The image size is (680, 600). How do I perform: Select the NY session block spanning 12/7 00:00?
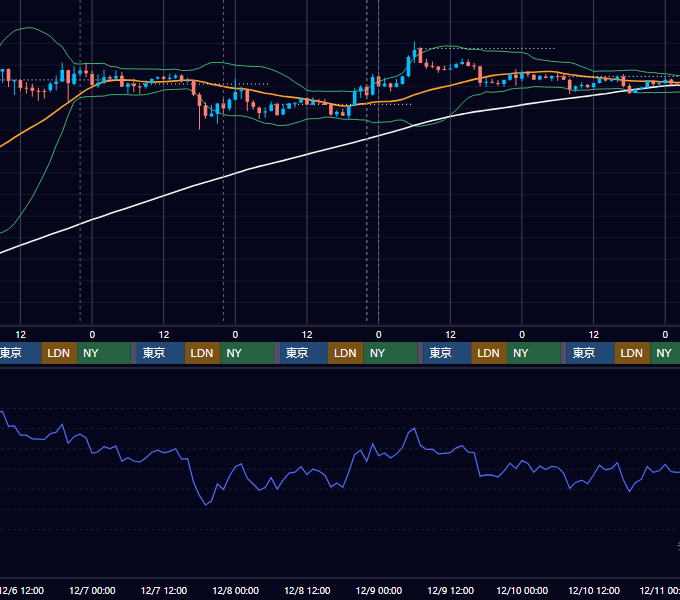pyautogui.click(x=104, y=353)
